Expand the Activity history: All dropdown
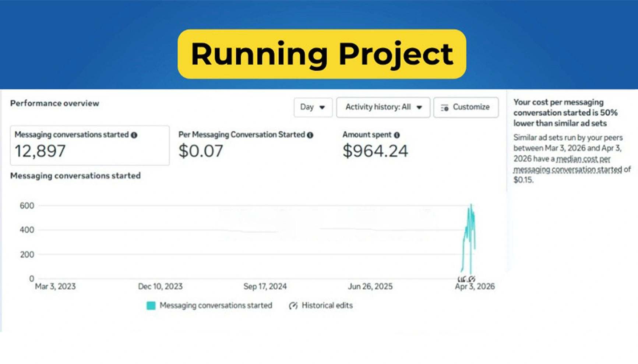This screenshot has width=638, height=364. coord(383,107)
